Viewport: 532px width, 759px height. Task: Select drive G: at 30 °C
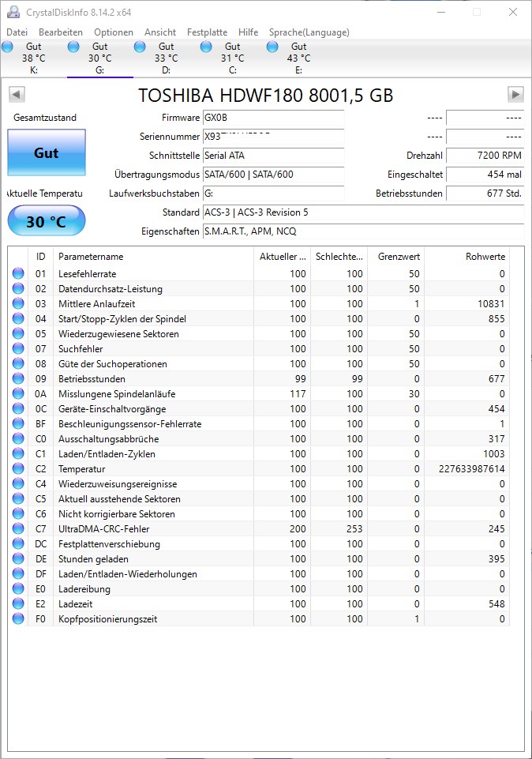coord(99,58)
